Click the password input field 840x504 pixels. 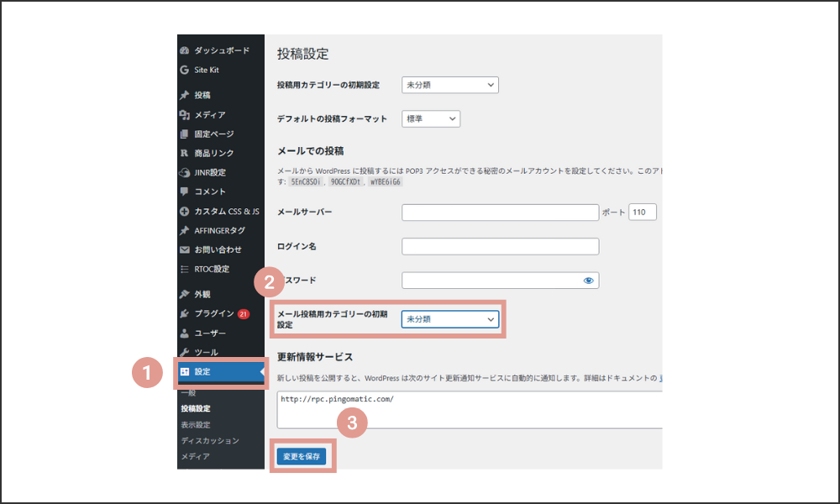pyautogui.click(x=501, y=280)
